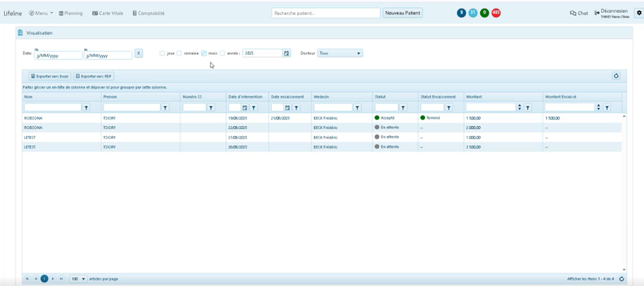
Task: Refresh the pager using bottom-right reload icon
Action: [622, 278]
